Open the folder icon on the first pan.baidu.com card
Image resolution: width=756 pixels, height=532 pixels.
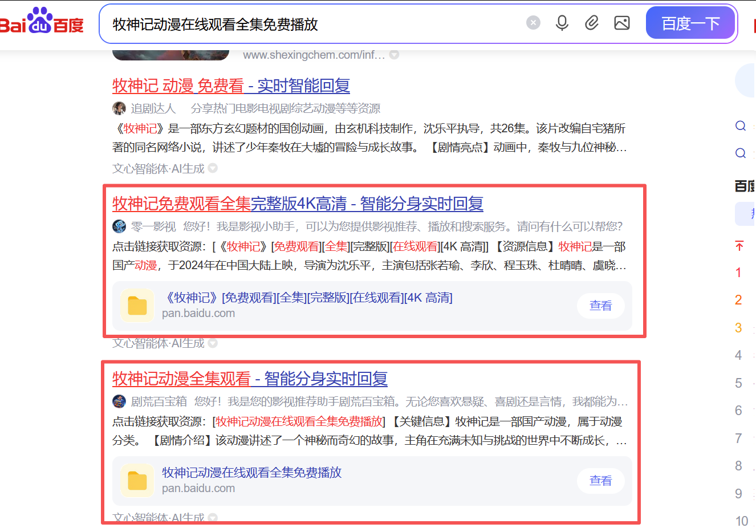[137, 306]
